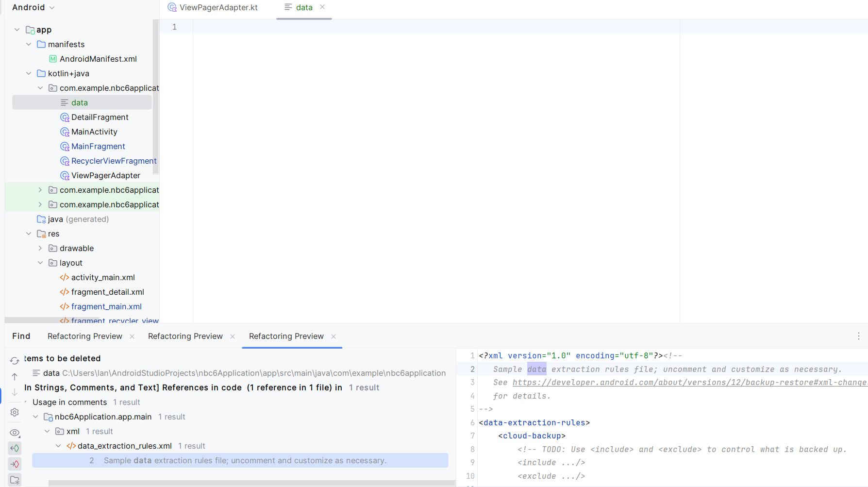
Task: Open fragment_detail.xml layout file
Action: click(x=108, y=292)
